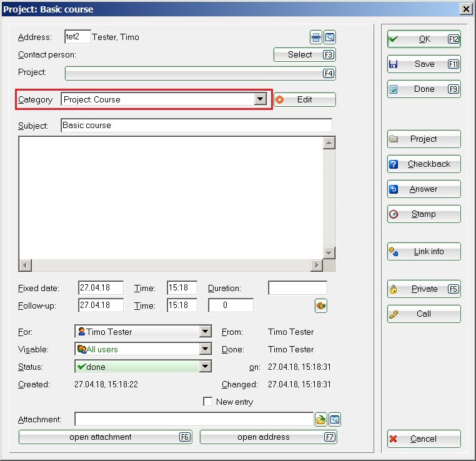Mark entry as Private with lock button

[424, 289]
